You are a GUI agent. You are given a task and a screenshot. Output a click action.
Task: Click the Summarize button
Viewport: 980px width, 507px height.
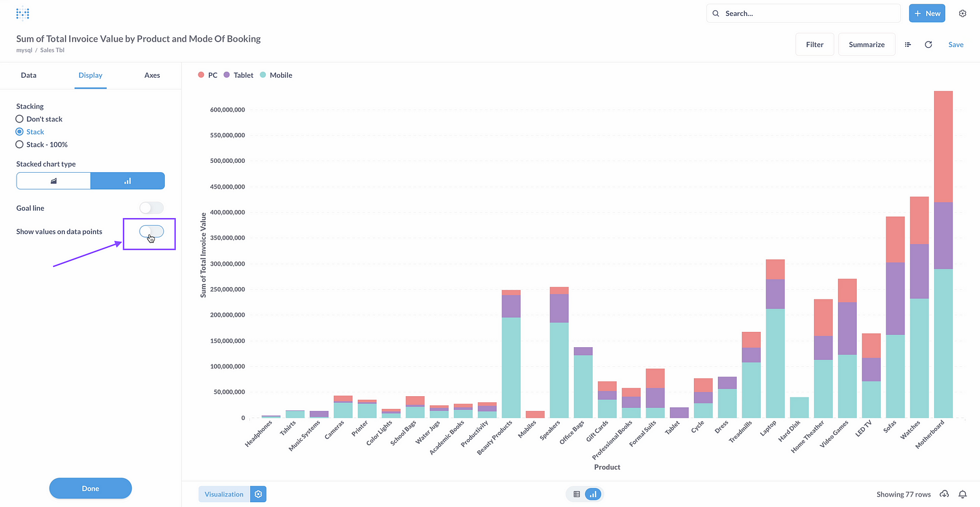866,45
